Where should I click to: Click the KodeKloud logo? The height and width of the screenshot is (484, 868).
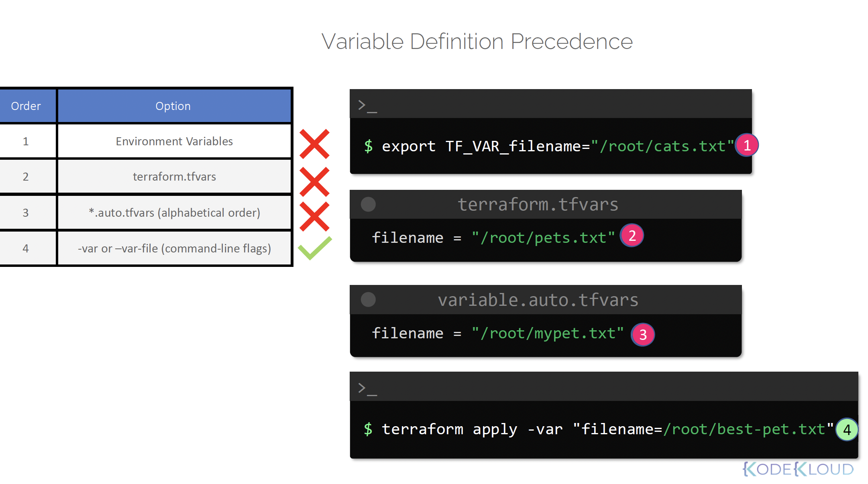(798, 469)
